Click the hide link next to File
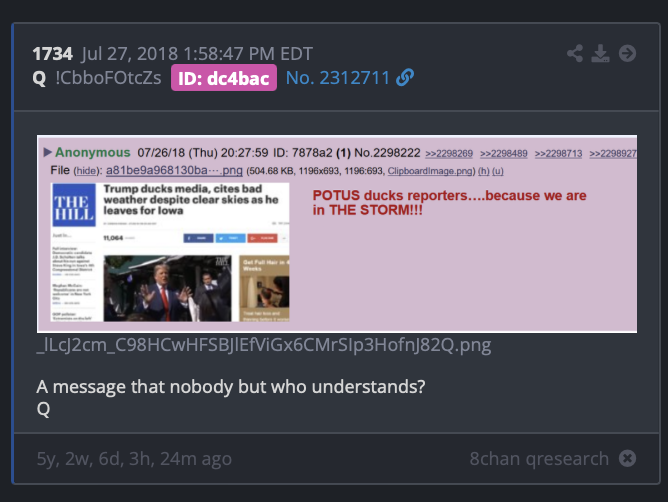The height and width of the screenshot is (502, 668). click(86, 171)
